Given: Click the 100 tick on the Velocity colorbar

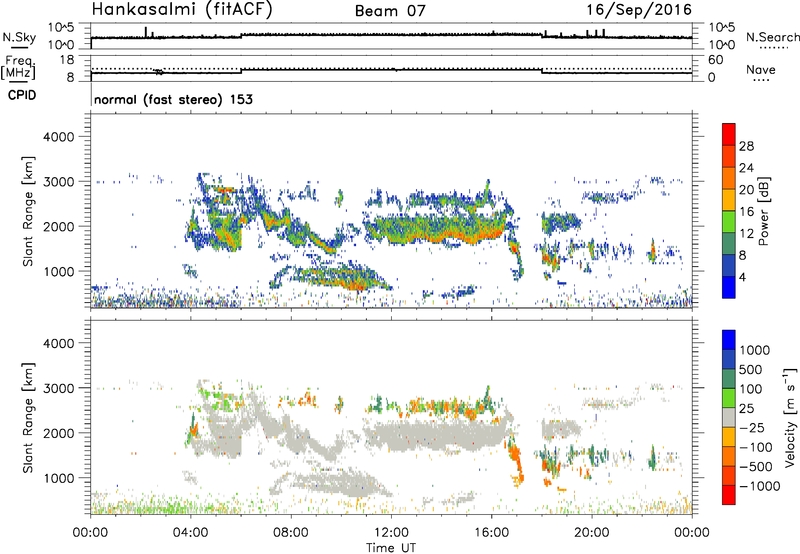Looking at the screenshot, I should [751, 389].
